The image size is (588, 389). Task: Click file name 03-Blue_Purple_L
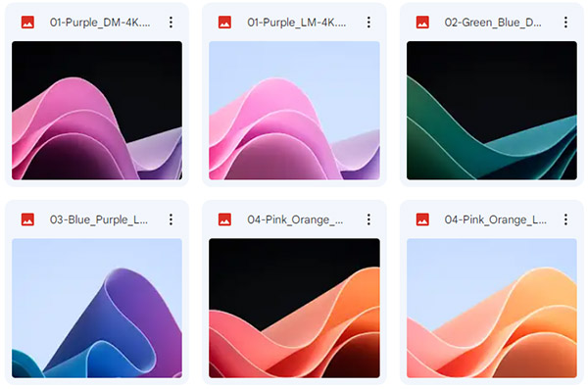[99, 219]
